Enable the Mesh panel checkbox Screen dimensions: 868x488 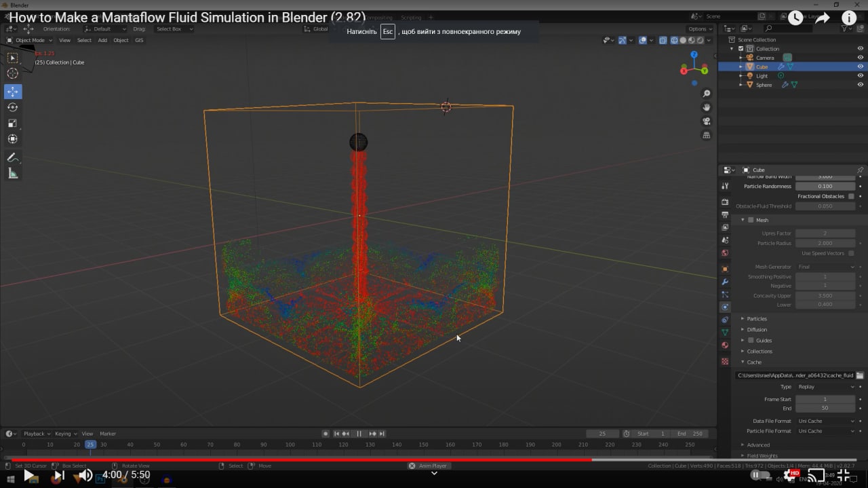click(751, 220)
